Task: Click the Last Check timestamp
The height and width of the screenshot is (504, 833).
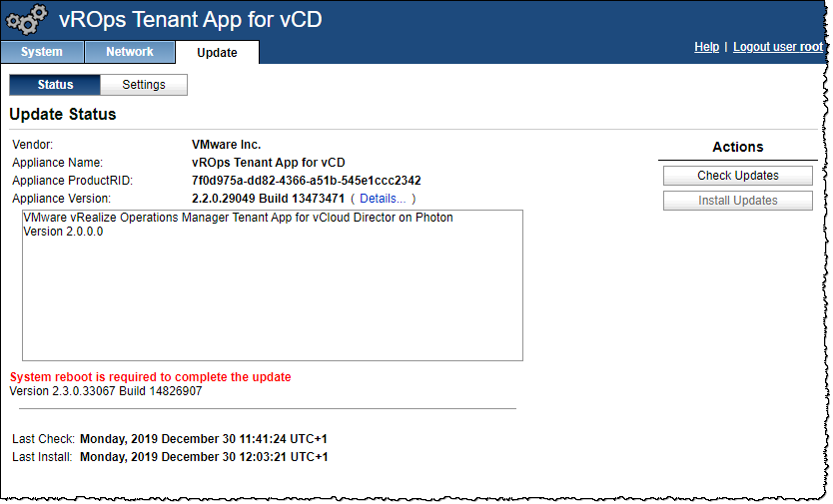Action: (204, 438)
